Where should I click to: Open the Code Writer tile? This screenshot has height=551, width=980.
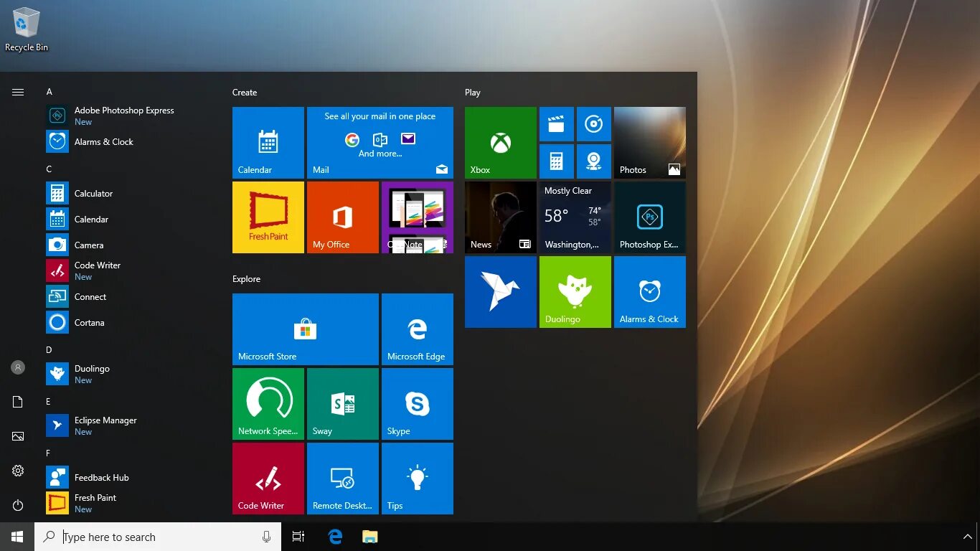pos(268,479)
